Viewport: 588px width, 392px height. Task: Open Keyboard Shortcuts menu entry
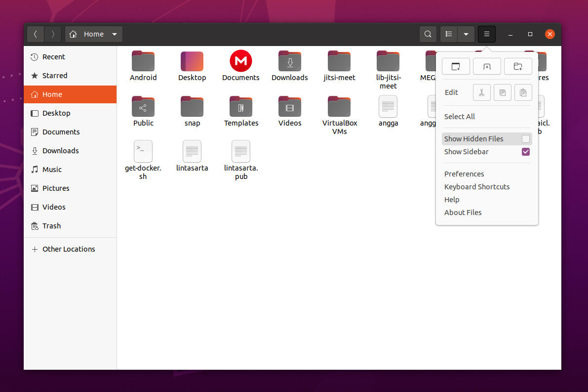click(477, 187)
